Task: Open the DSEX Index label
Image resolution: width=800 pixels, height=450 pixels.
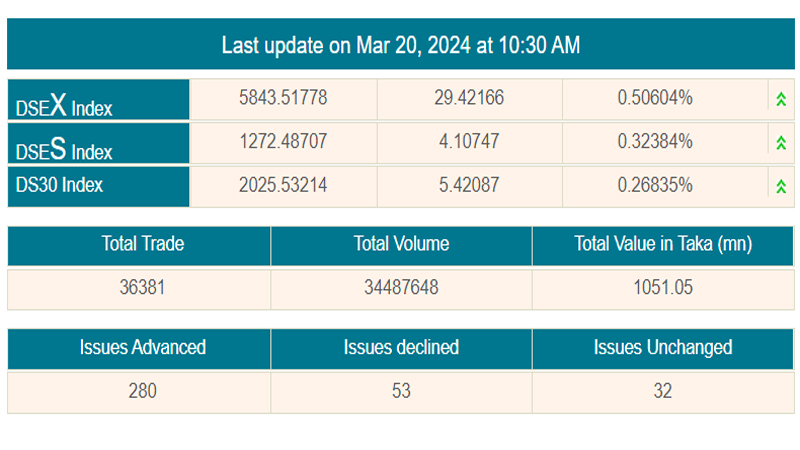Action: 64,104
